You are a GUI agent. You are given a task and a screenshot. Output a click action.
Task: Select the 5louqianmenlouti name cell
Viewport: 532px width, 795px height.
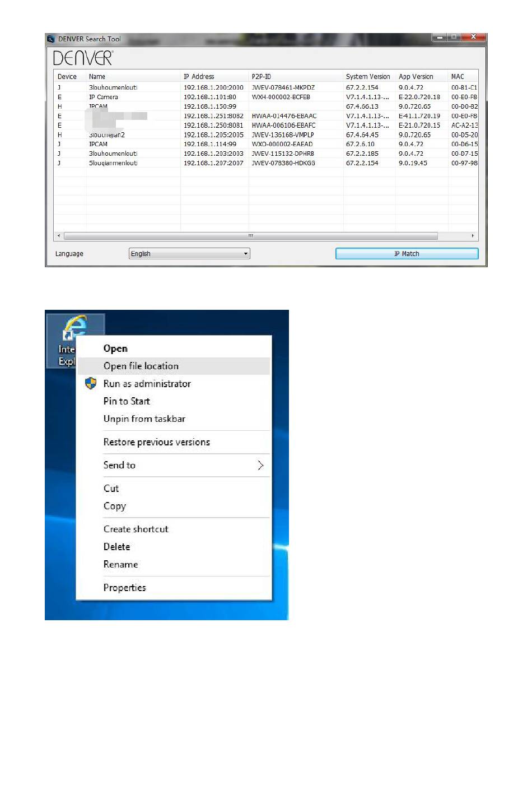tap(113, 163)
